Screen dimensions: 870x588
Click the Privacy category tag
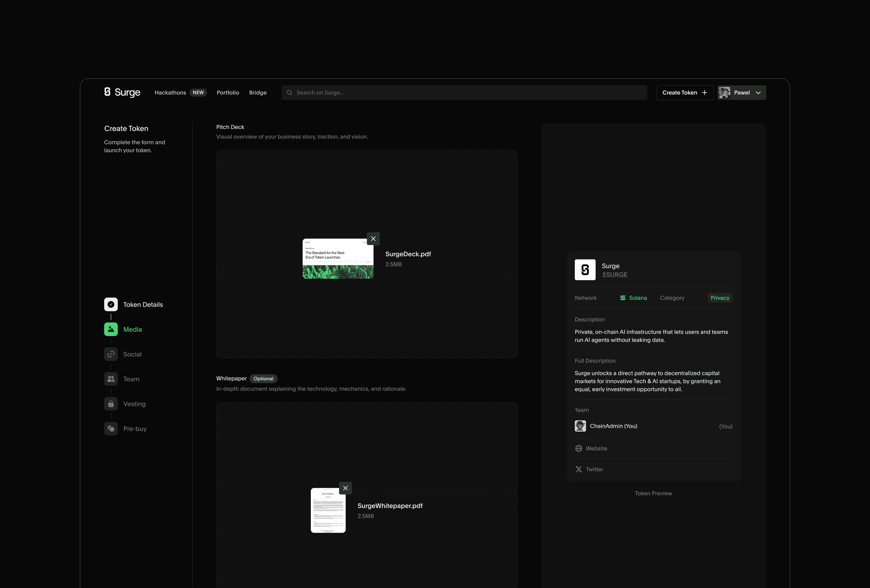[x=720, y=298]
